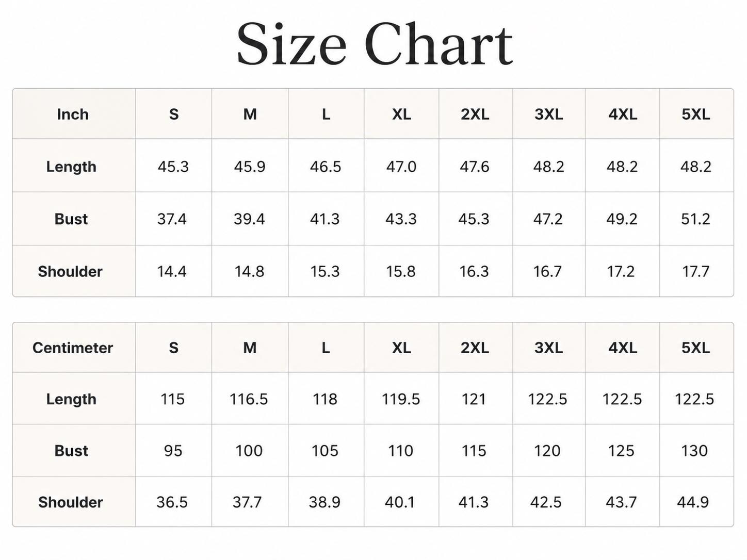Click the 105 bust value for L
The height and width of the screenshot is (560, 747).
pos(325,451)
